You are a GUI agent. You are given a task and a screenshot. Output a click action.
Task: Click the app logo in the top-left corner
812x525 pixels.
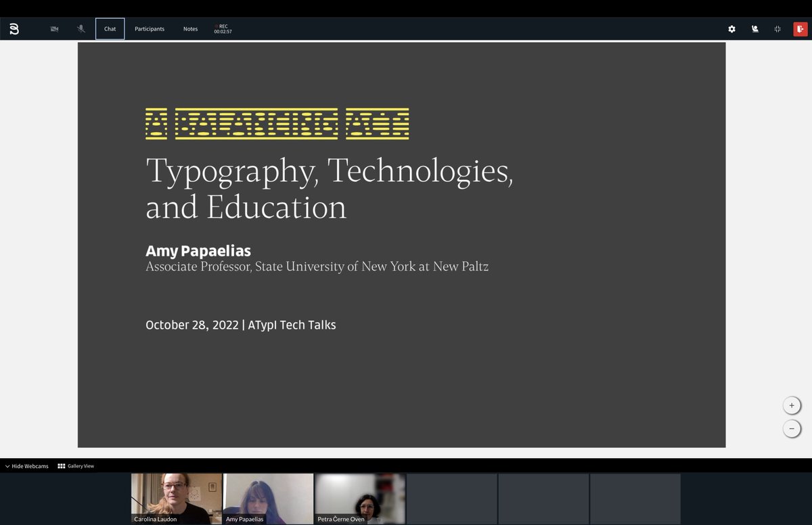[x=14, y=28]
